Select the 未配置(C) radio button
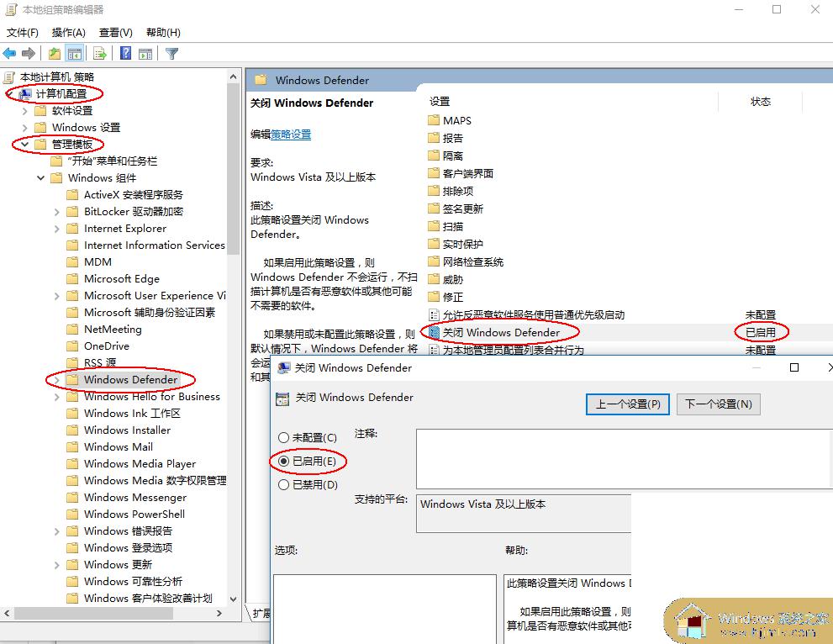This screenshot has height=644, width=833. [x=283, y=437]
